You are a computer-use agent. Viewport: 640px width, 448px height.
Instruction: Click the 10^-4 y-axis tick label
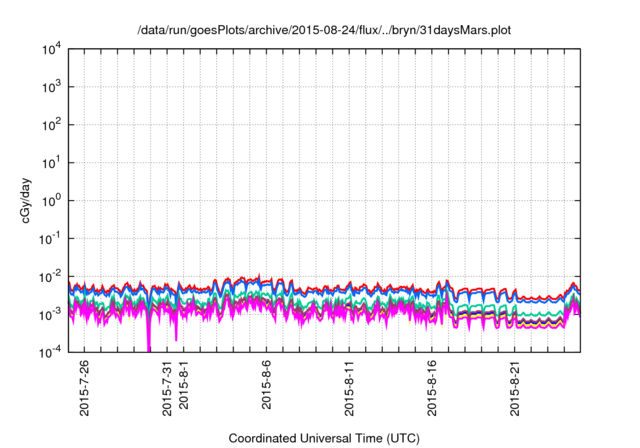(x=50, y=353)
